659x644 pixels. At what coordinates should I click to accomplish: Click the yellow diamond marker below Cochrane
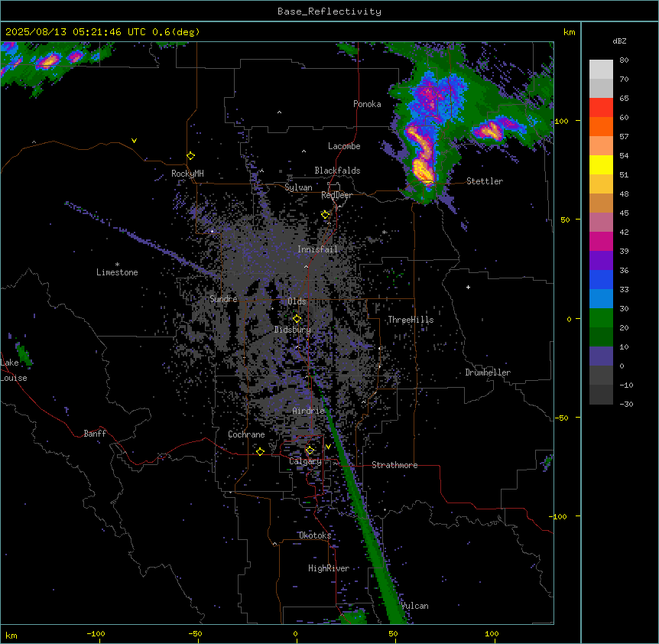click(260, 451)
